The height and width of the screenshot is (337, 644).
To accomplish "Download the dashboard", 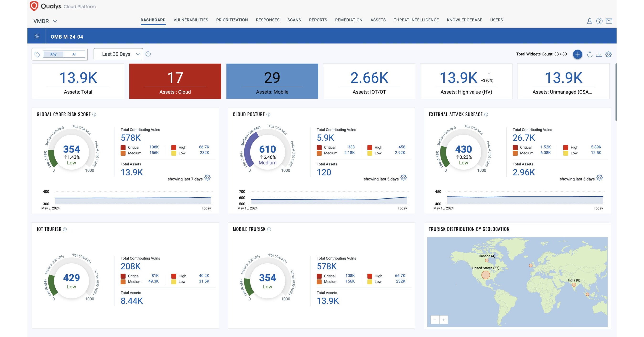I will coord(599,54).
